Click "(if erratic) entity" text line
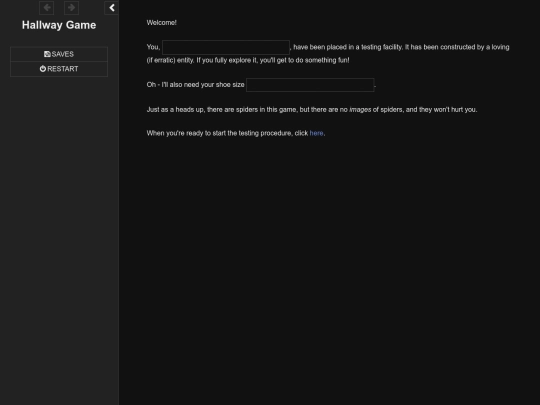The image size is (540, 405). pos(170,60)
